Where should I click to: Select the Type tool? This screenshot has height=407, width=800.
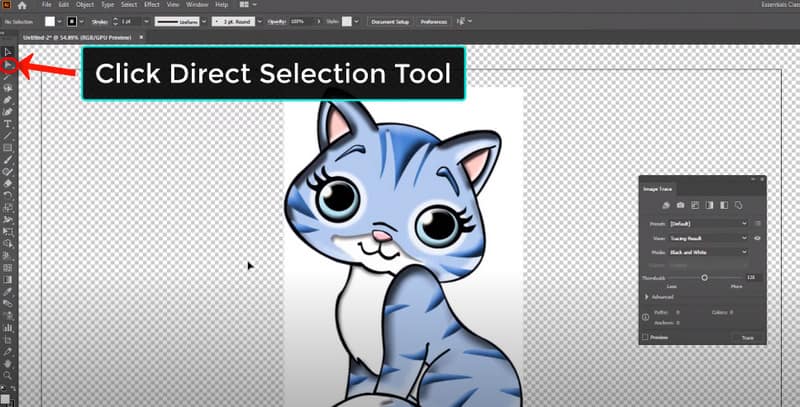(8, 123)
